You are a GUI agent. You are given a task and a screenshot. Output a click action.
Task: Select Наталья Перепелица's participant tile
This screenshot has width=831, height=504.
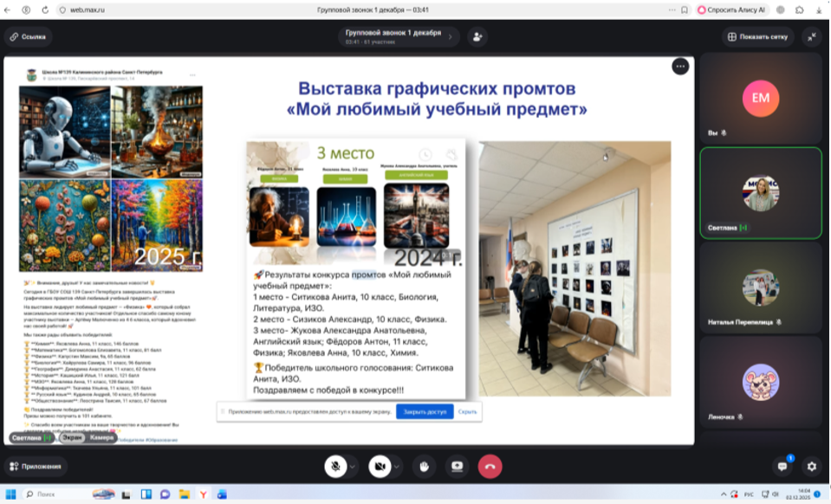pyautogui.click(x=761, y=288)
